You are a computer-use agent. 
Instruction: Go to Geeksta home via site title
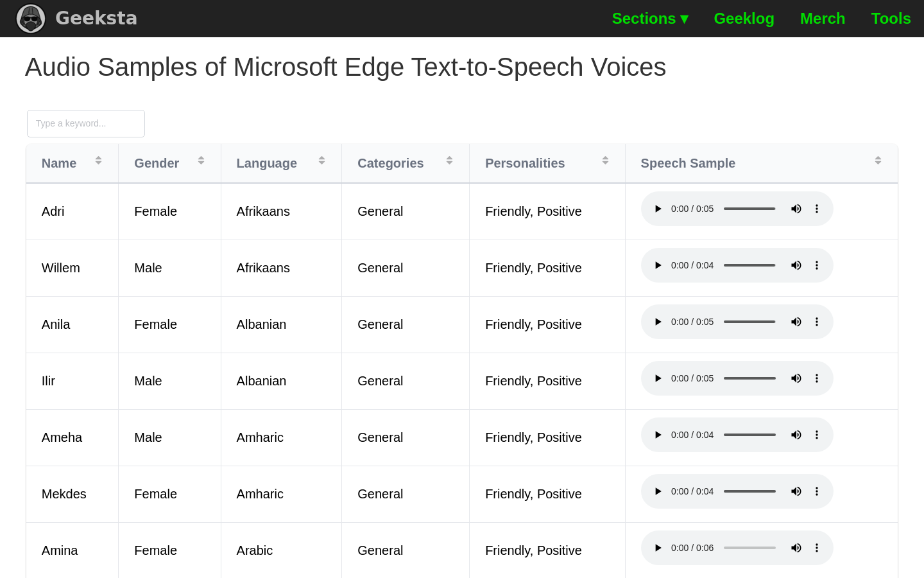tap(96, 18)
